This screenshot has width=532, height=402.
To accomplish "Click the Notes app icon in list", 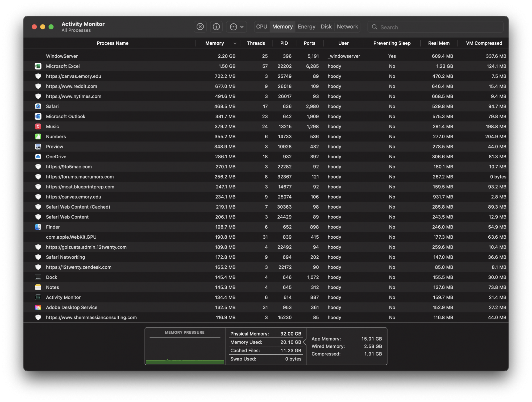I will (38, 287).
